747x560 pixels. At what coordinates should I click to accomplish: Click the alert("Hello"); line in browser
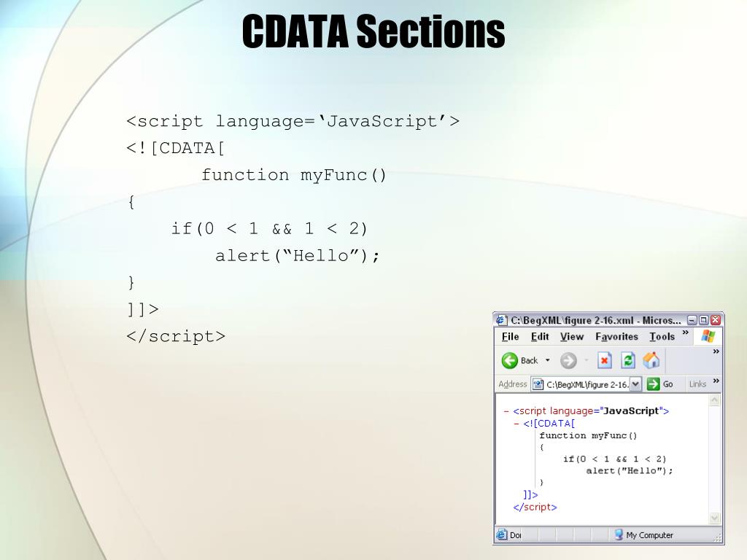tap(630, 470)
